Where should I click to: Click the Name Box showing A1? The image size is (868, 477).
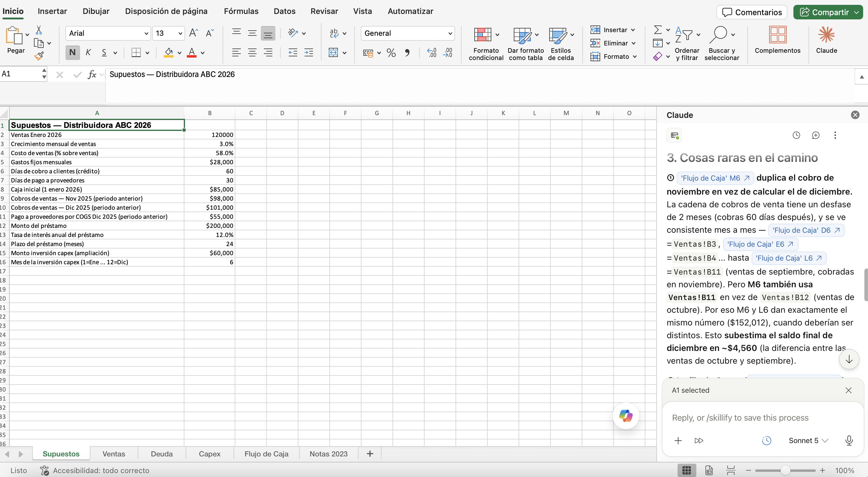[x=21, y=74]
